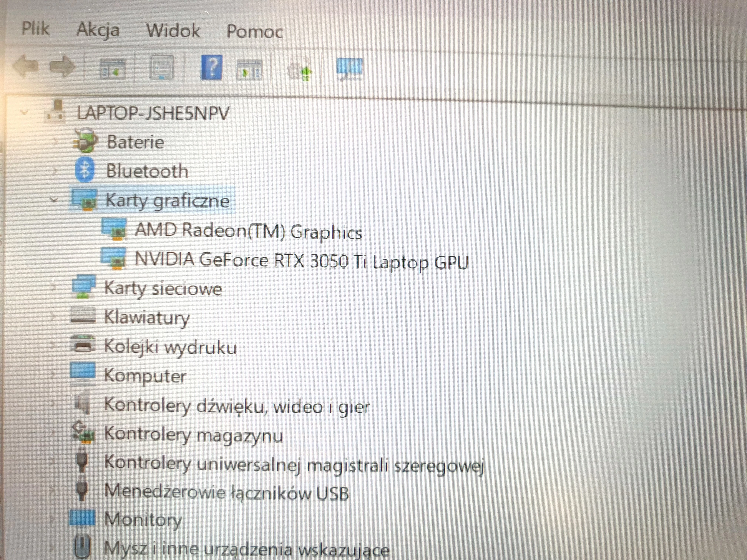Image resolution: width=747 pixels, height=560 pixels.
Task: Click the monitor icon beside Komputer
Action: click(83, 374)
